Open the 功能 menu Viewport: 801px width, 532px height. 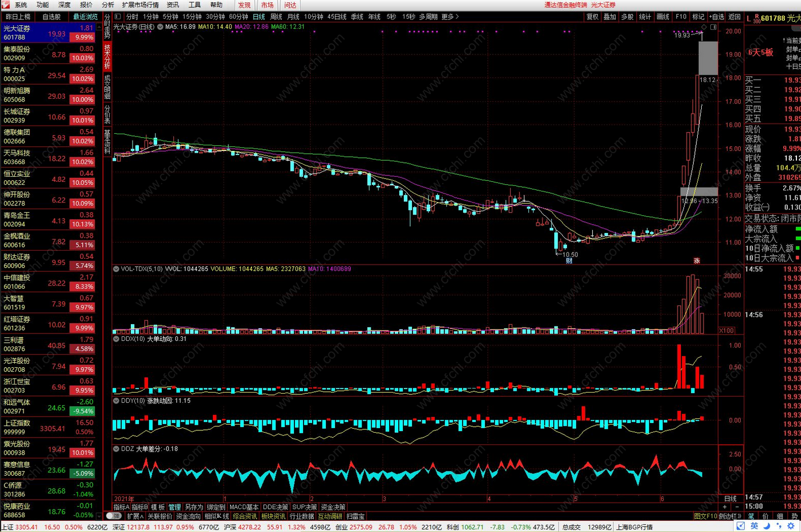click(x=42, y=5)
